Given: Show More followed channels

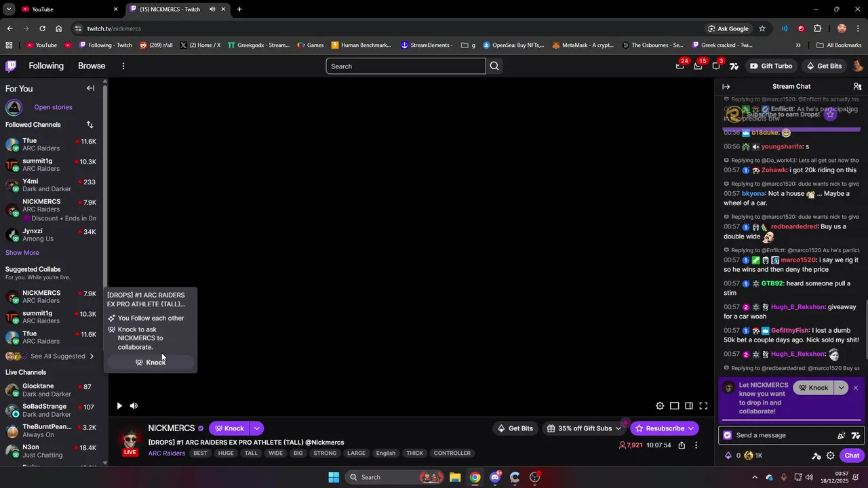Looking at the screenshot, I should (x=22, y=253).
